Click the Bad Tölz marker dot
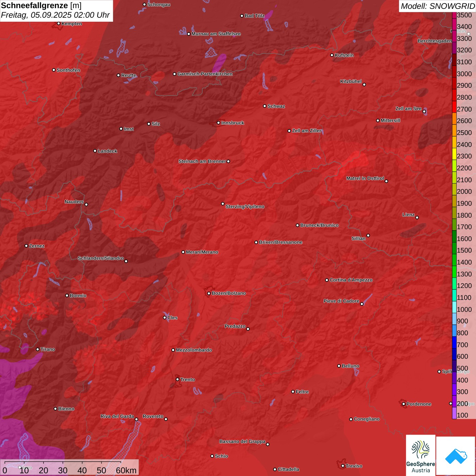The image size is (476, 476). coord(242,16)
